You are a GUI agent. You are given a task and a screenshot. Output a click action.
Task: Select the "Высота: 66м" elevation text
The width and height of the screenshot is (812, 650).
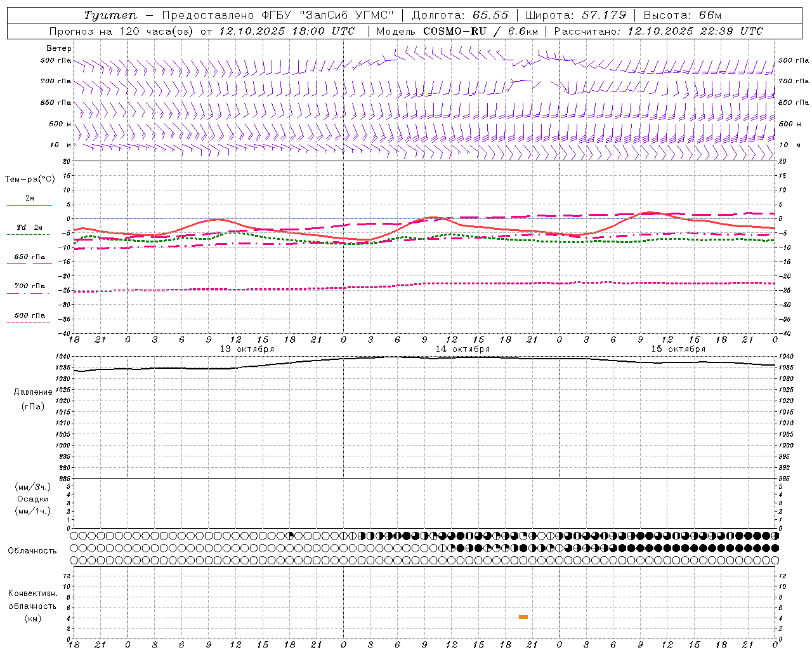coord(683,15)
